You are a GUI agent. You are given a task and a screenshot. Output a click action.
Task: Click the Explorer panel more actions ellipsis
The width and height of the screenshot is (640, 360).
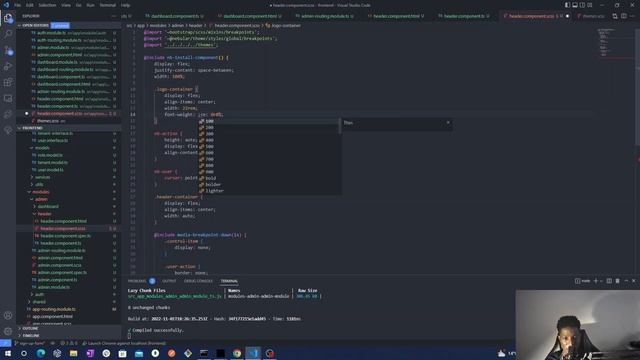tap(113, 16)
